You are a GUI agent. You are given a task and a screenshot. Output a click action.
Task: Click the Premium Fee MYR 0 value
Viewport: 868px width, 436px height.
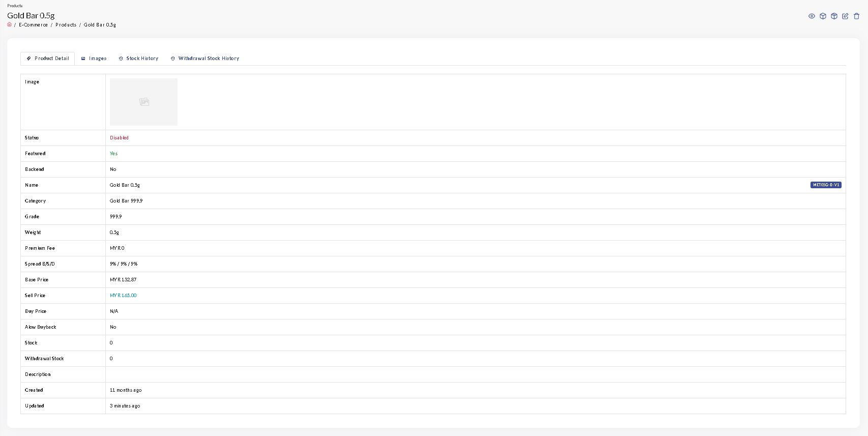(117, 248)
